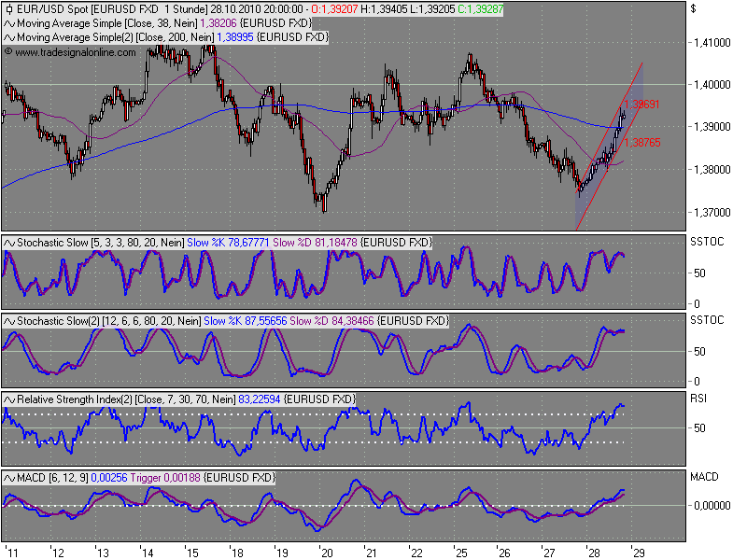Select the red channel label 1,38765
Image resolution: width=747 pixels, height=560 pixels.
pyautogui.click(x=642, y=142)
